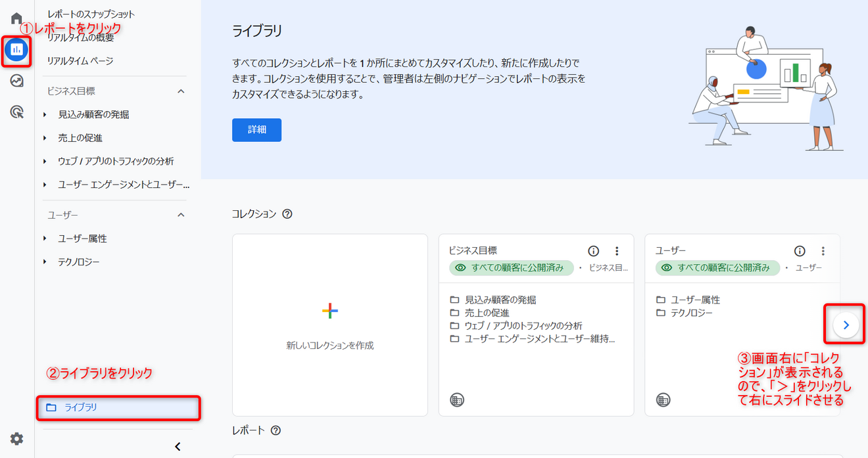This screenshot has width=868, height=458.
Task: Open the Admin gear icon
Action: point(17,439)
